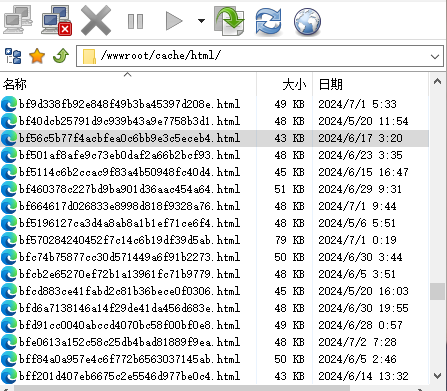Click the date 2024/7/2 7:28
This screenshot has width=447, height=391.
(357, 342)
